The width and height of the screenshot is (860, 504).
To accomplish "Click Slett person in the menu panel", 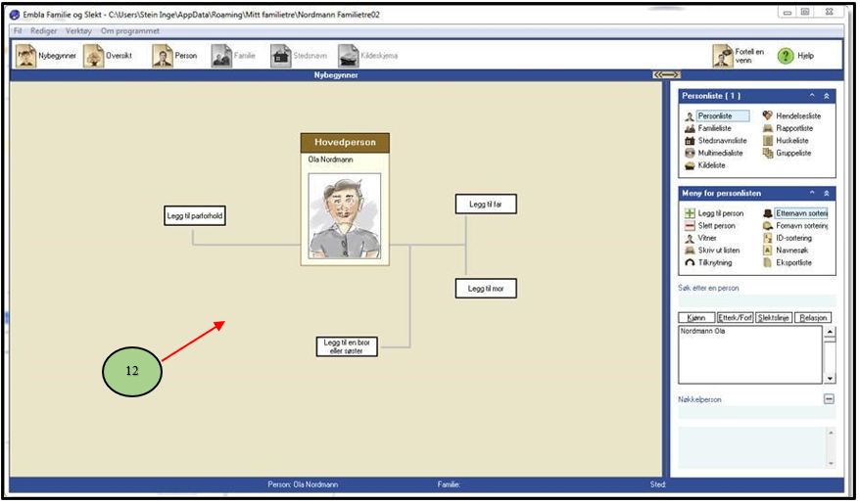I will point(715,225).
